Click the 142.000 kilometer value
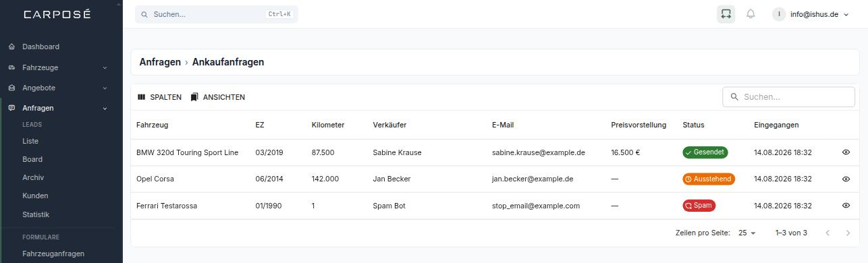 pyautogui.click(x=325, y=179)
